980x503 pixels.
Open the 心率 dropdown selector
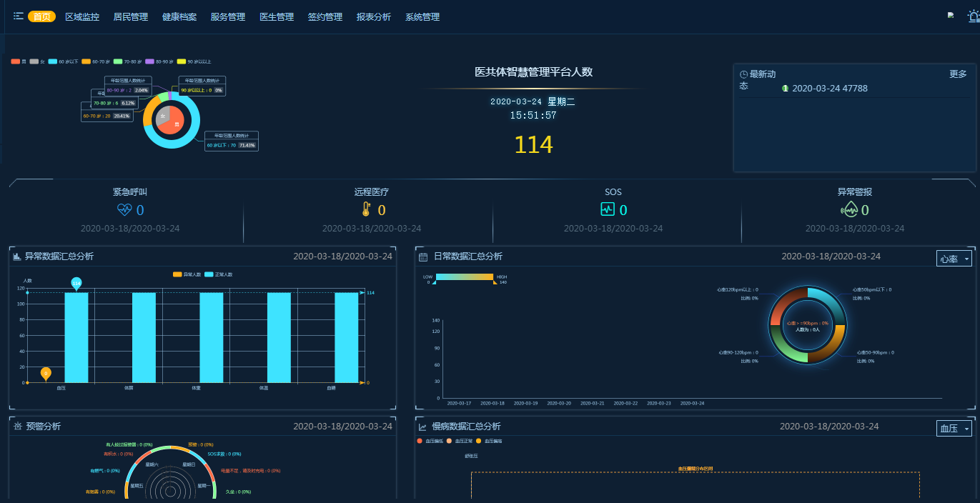click(954, 258)
